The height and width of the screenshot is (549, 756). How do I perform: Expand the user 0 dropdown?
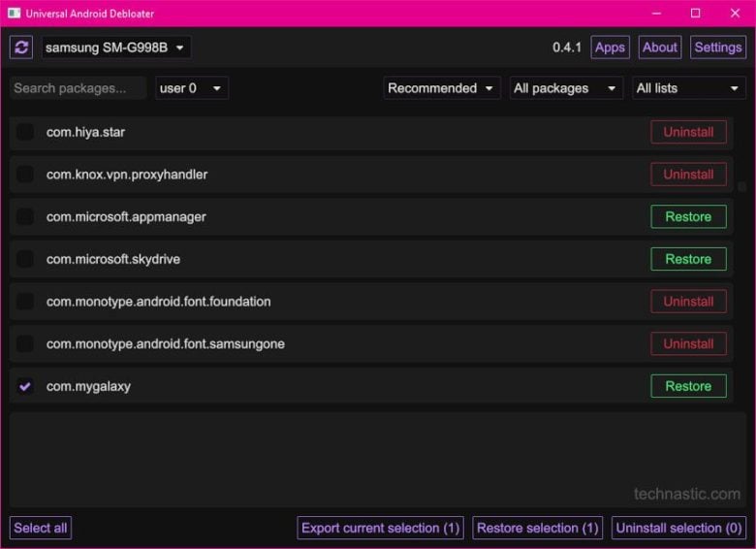coord(191,88)
